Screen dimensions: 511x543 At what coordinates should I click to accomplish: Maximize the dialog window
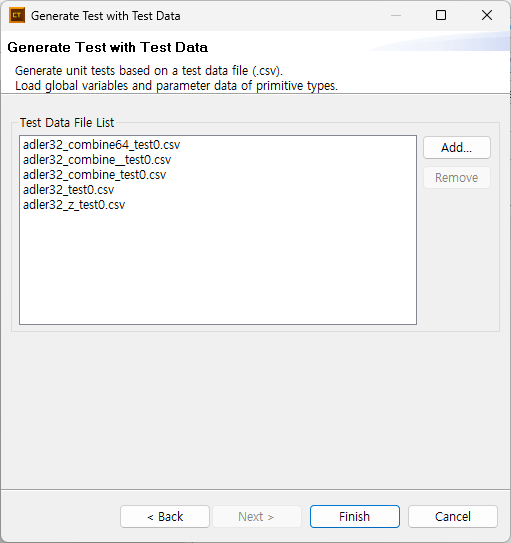point(441,15)
